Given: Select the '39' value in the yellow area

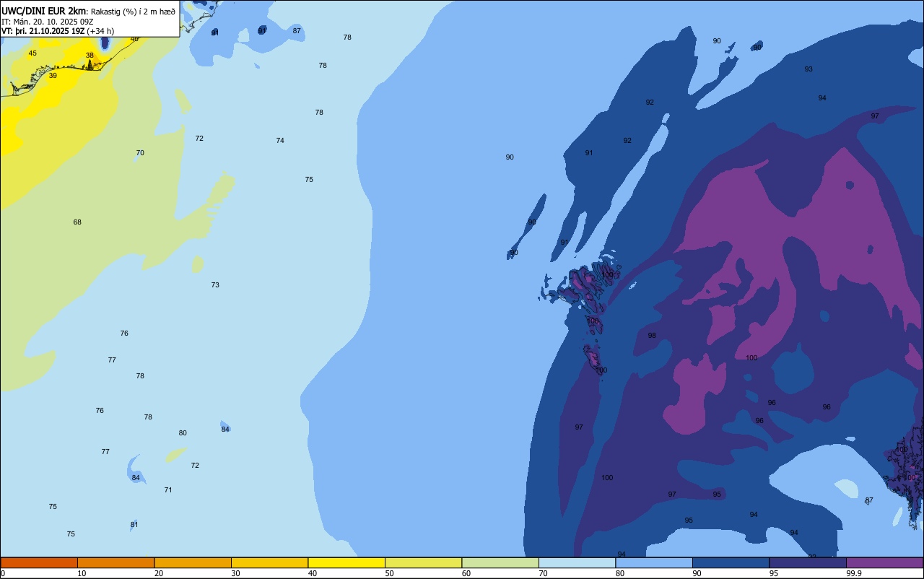Looking at the screenshot, I should coord(53,76).
